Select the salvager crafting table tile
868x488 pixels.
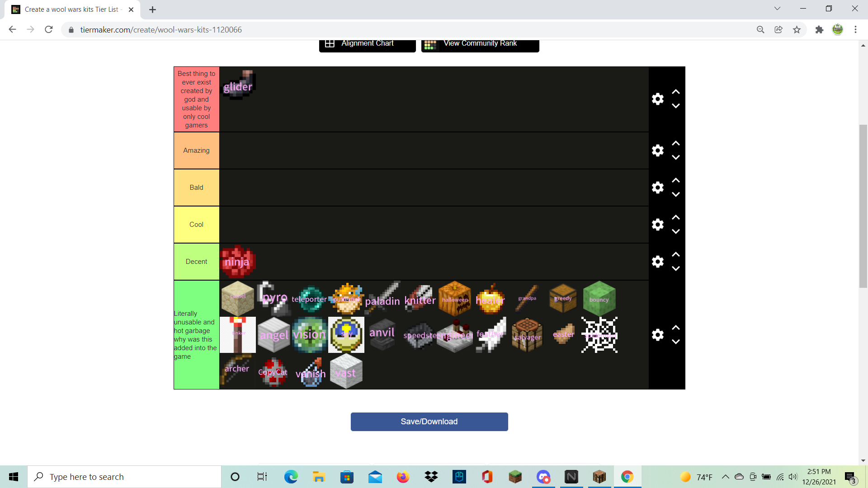click(527, 335)
